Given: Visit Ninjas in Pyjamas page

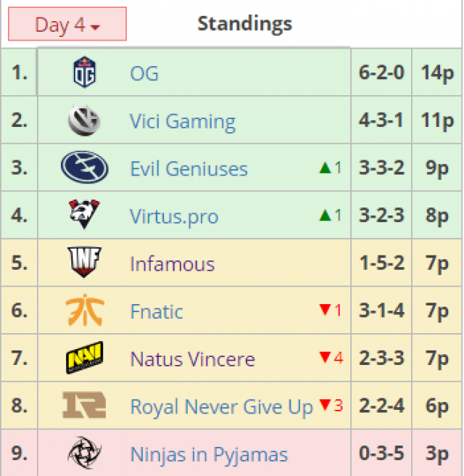Looking at the screenshot, I should (x=209, y=455).
